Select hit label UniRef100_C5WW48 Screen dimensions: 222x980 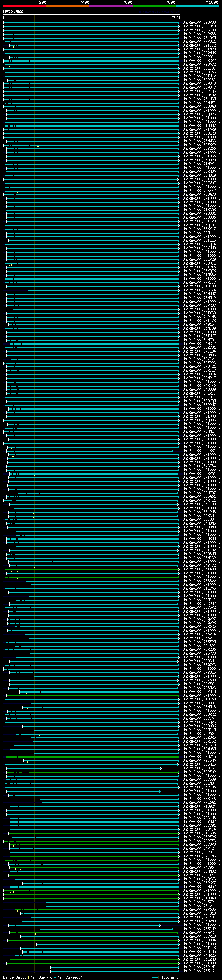(199, 84)
